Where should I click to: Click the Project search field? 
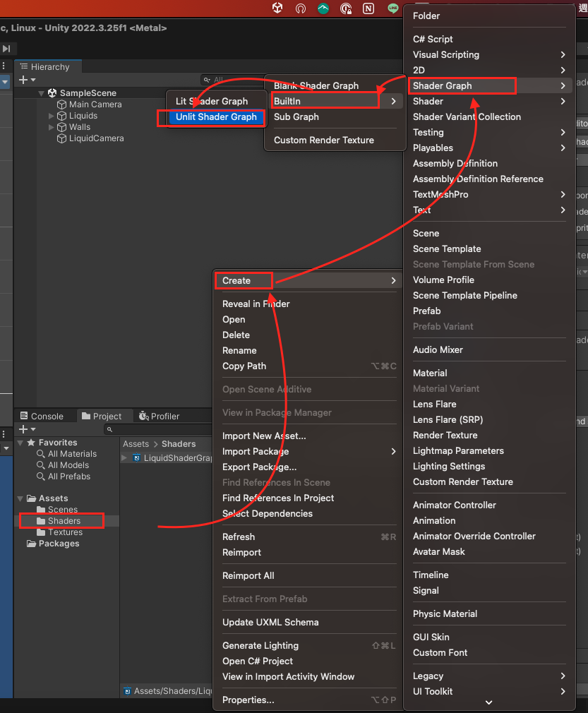158,429
